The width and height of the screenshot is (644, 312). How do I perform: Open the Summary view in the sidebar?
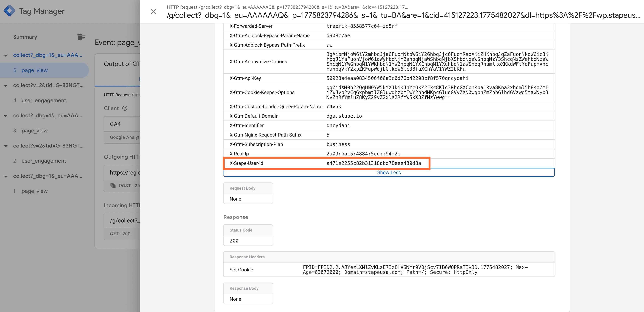point(25,37)
